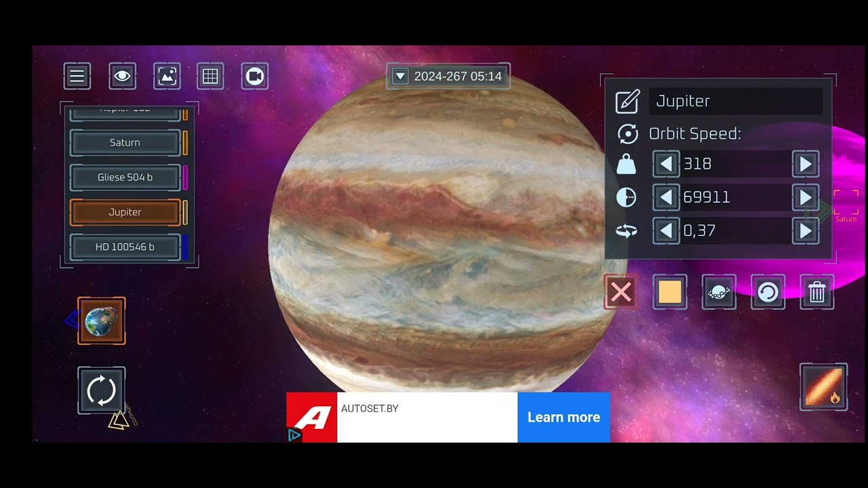Click the date text 2024-267 05:14
This screenshot has width=868, height=488.
(x=458, y=77)
